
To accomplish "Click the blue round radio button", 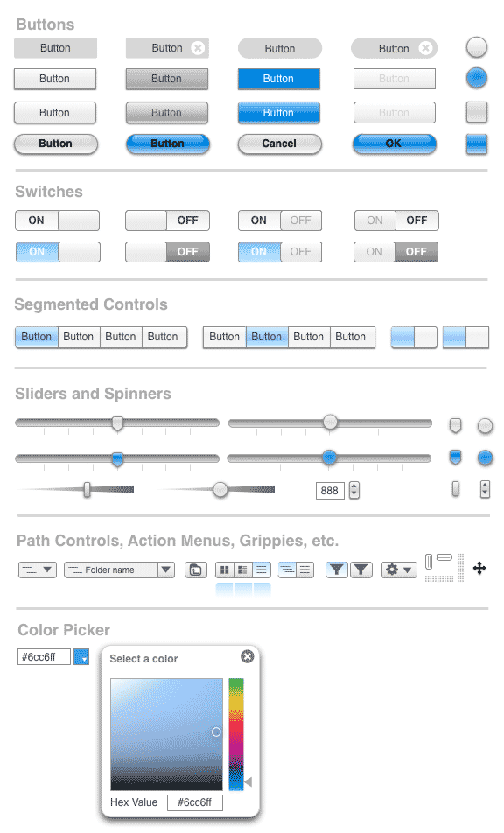I will click(476, 78).
